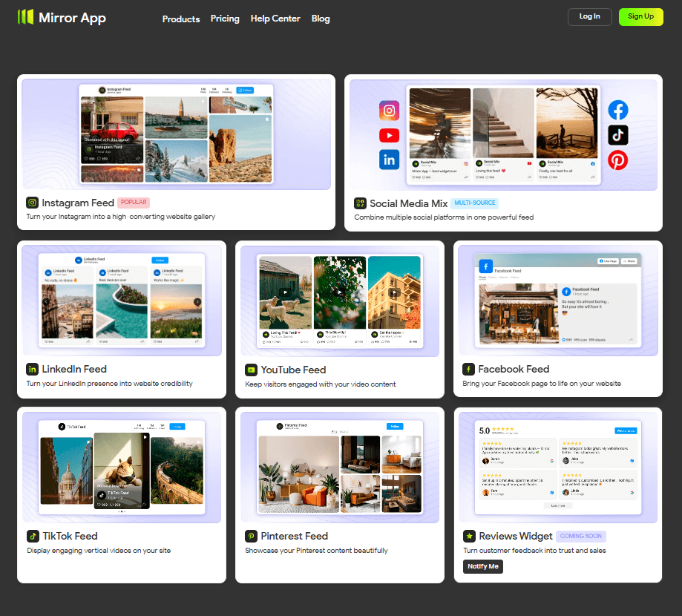
Task: Click the Instagram icon beside the Instagram Feed heading
Action: pos(32,203)
